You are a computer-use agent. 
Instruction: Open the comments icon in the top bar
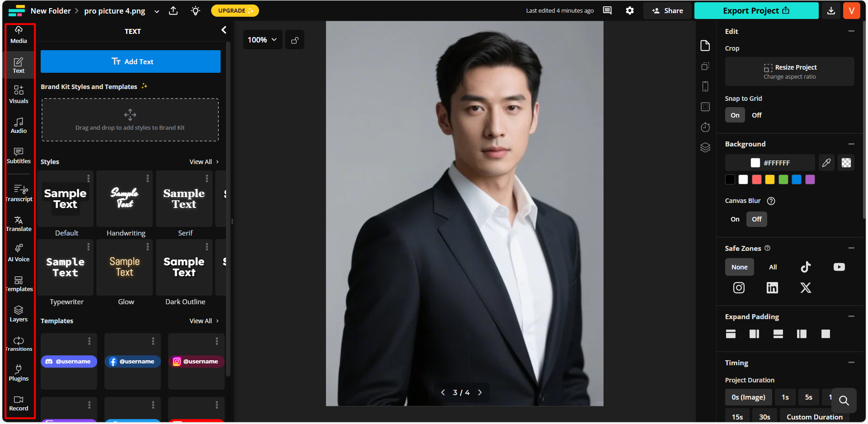click(x=607, y=10)
